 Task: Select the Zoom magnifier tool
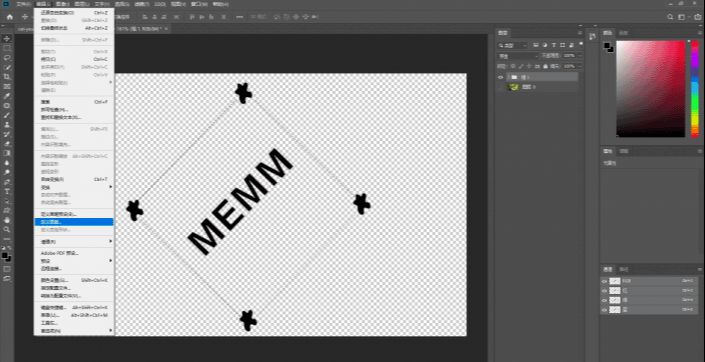(7, 230)
